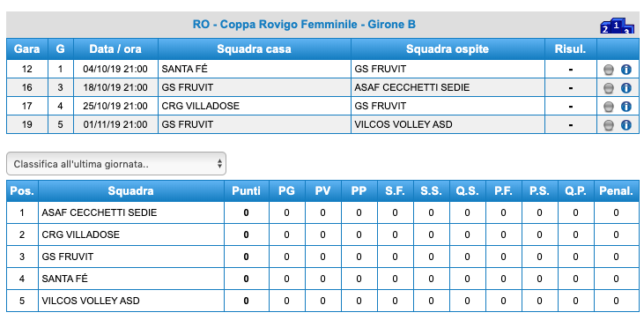Viewport: 644px width, 320px height.
Task: Select the Data / ora column header
Action: (x=115, y=49)
